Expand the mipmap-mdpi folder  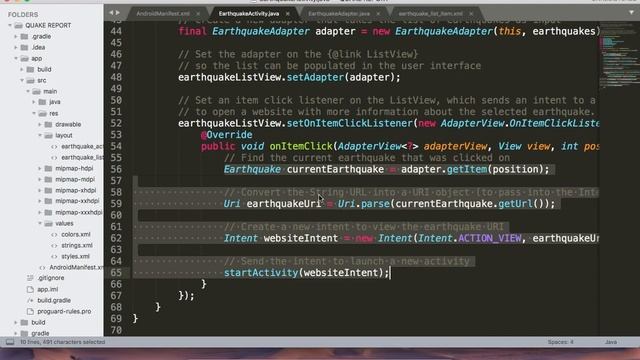click(x=40, y=179)
